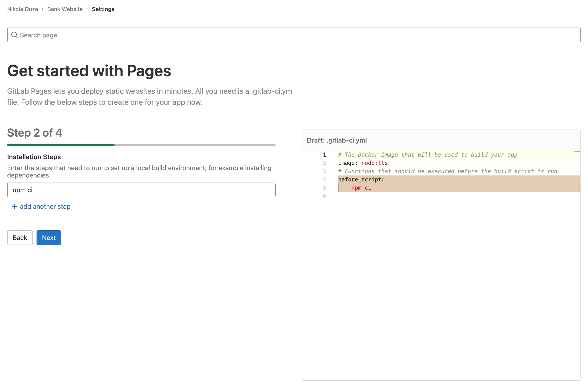Click the image: node:lts code line
The width and height of the screenshot is (588, 389).
tap(363, 163)
